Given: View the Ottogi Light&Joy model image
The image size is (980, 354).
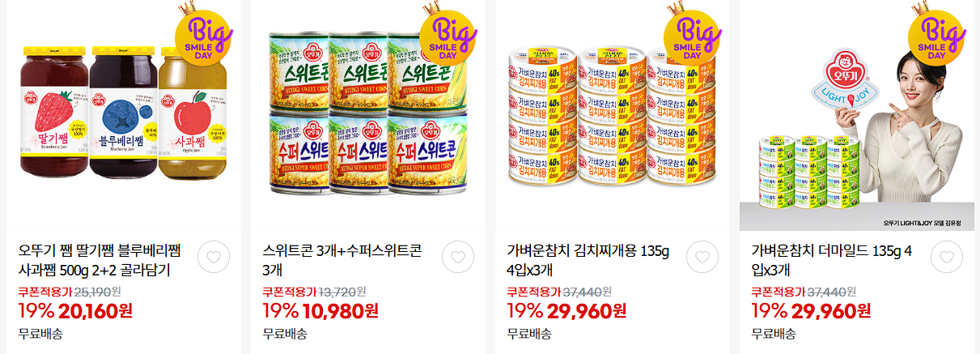Looking at the screenshot, I should click(856, 115).
